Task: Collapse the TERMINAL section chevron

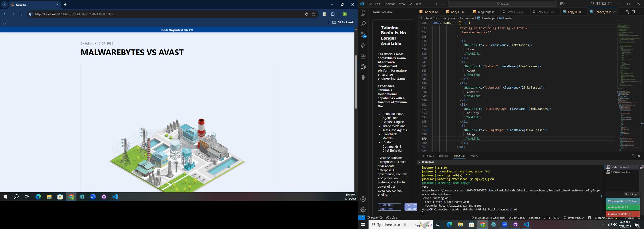Action: point(419,162)
